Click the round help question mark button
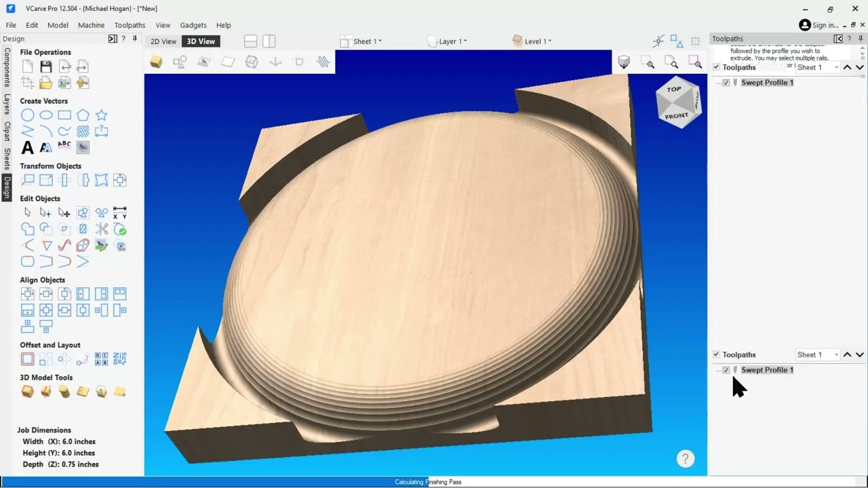This screenshot has width=868, height=488. (686, 459)
